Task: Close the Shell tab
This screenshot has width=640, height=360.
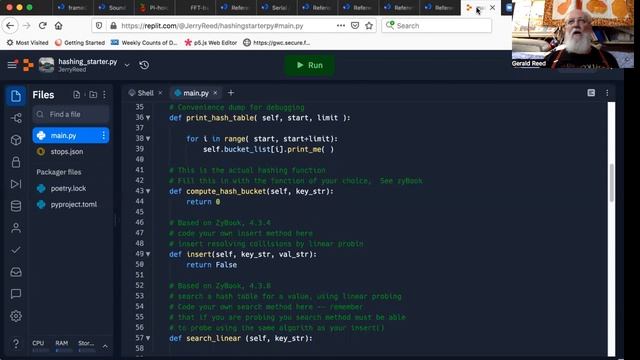Action: 160,93
